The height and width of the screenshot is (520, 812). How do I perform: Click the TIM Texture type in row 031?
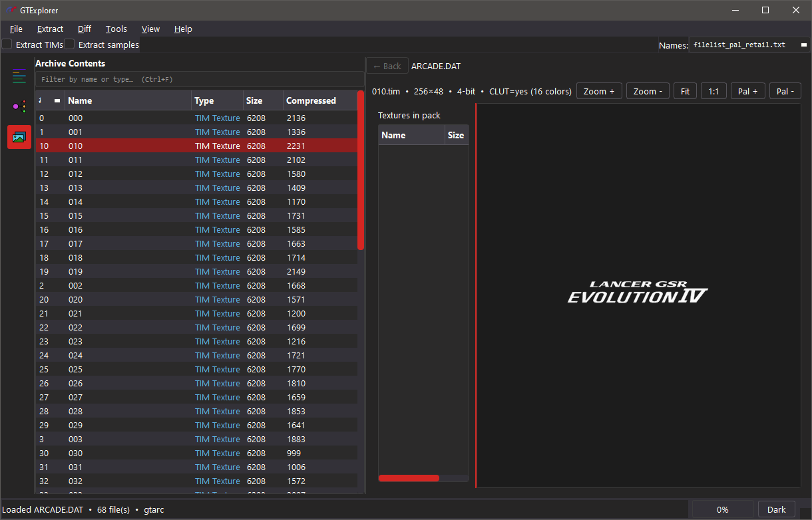pos(217,467)
